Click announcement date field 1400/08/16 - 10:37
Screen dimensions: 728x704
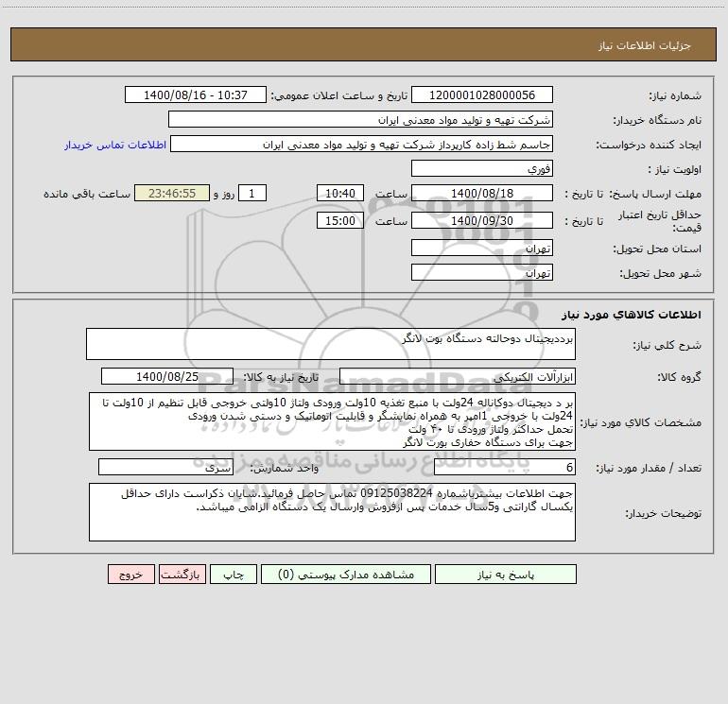pos(196,94)
